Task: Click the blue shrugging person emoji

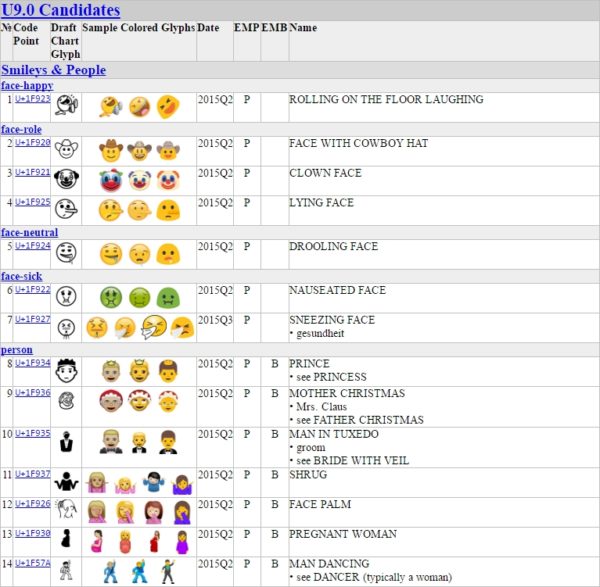Action: (153, 482)
